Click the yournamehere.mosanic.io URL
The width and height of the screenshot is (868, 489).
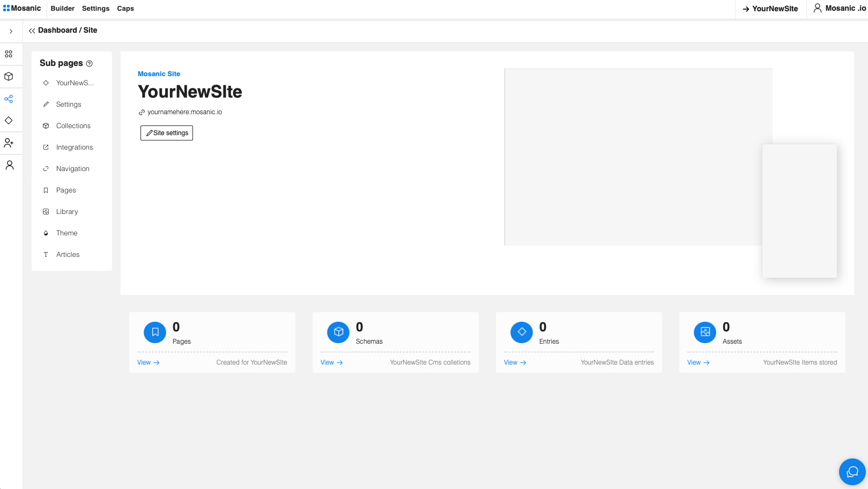pos(184,112)
